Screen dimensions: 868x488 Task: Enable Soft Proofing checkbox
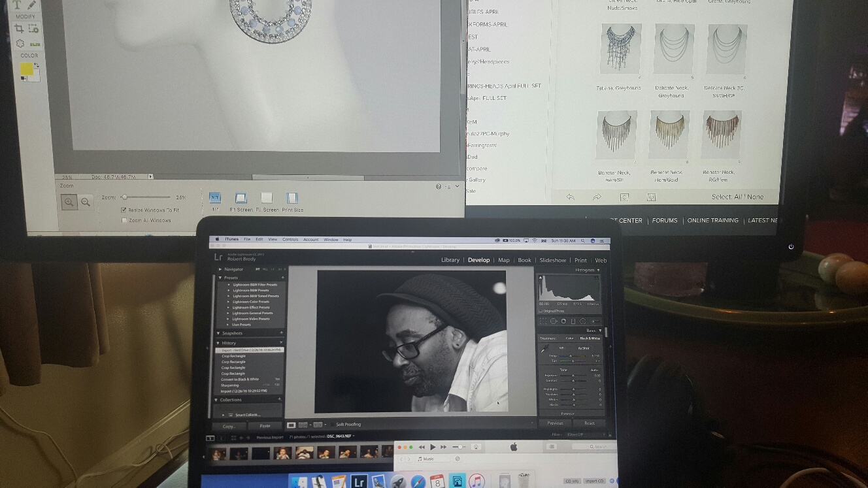point(332,425)
